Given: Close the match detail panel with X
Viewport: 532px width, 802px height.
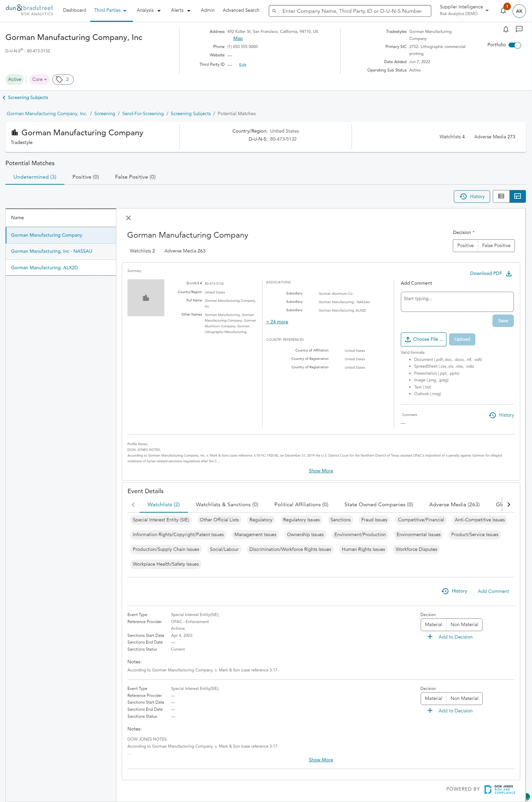Looking at the screenshot, I should tap(128, 218).
